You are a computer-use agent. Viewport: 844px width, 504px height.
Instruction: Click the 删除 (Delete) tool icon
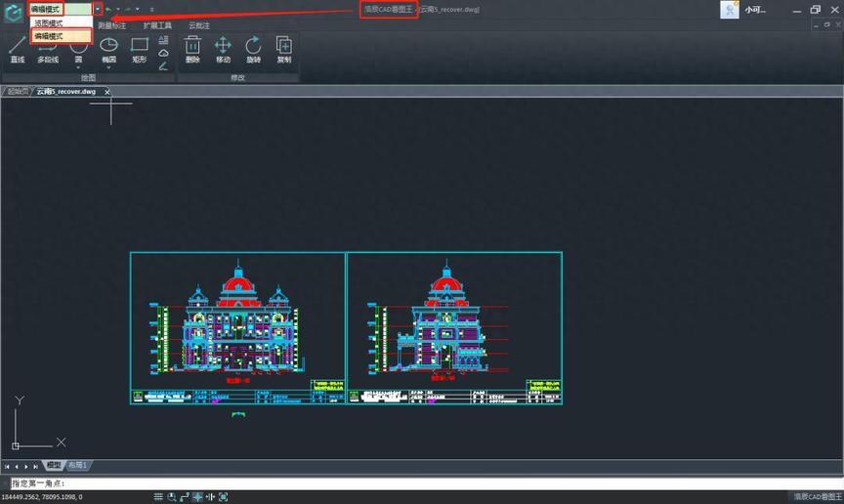click(192, 47)
